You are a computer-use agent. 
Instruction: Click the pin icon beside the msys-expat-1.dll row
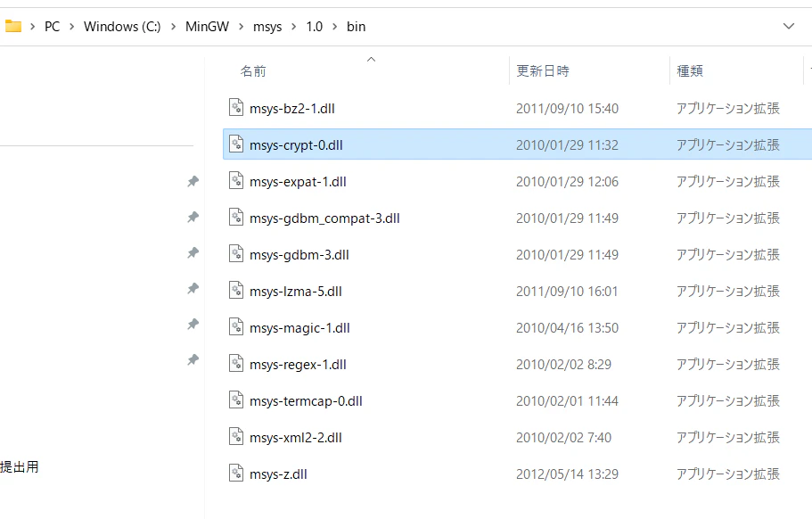coord(193,181)
